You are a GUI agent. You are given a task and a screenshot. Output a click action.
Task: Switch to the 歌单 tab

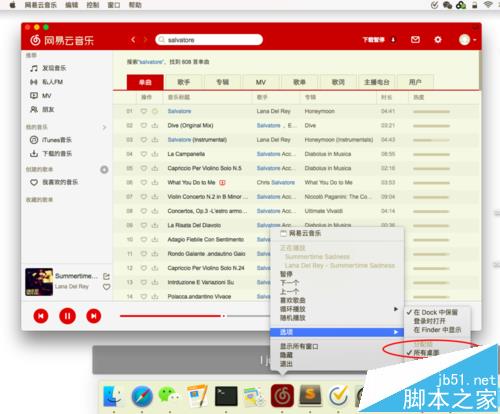pos(299,82)
